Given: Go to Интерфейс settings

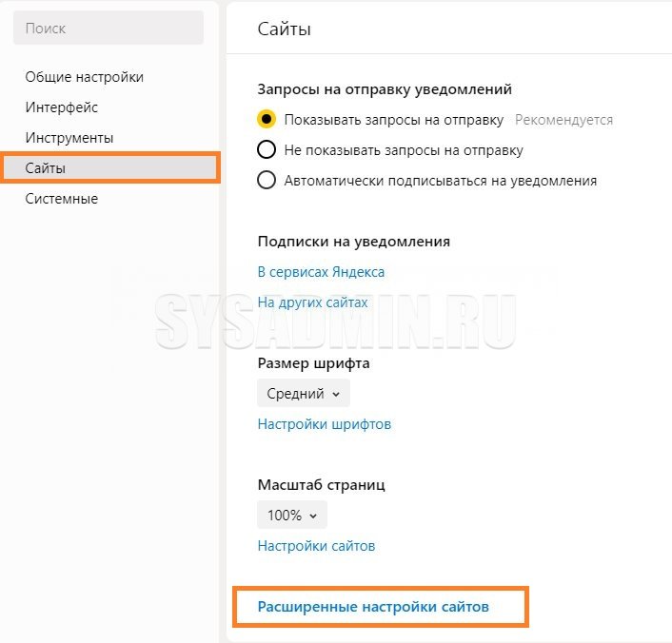Looking at the screenshot, I should click(62, 107).
